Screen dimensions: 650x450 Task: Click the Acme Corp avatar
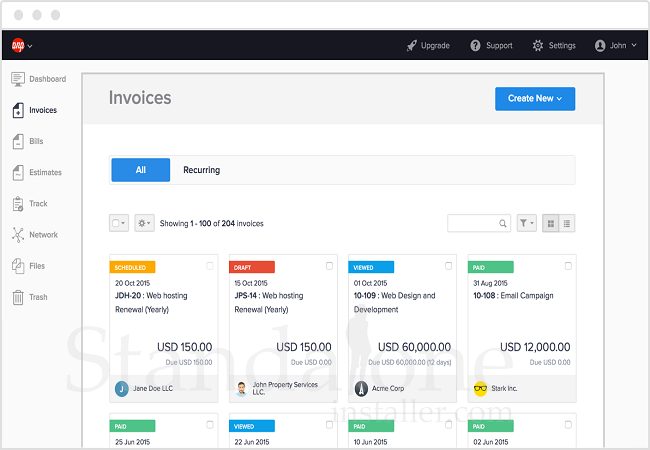pyautogui.click(x=361, y=389)
